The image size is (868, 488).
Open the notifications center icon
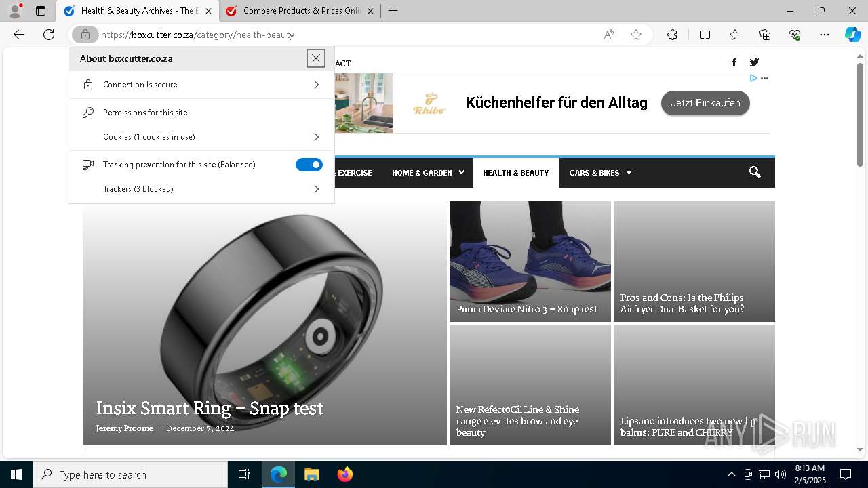(846, 474)
